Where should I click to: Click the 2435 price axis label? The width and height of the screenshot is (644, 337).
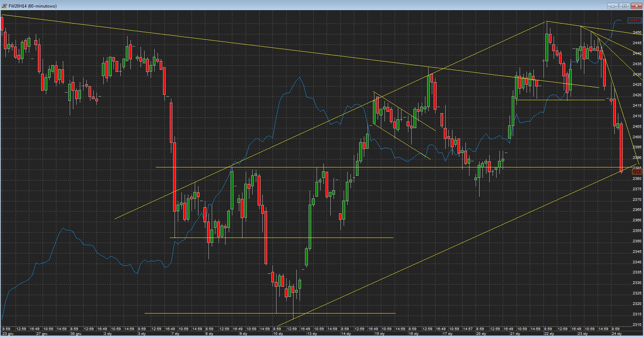click(x=637, y=64)
